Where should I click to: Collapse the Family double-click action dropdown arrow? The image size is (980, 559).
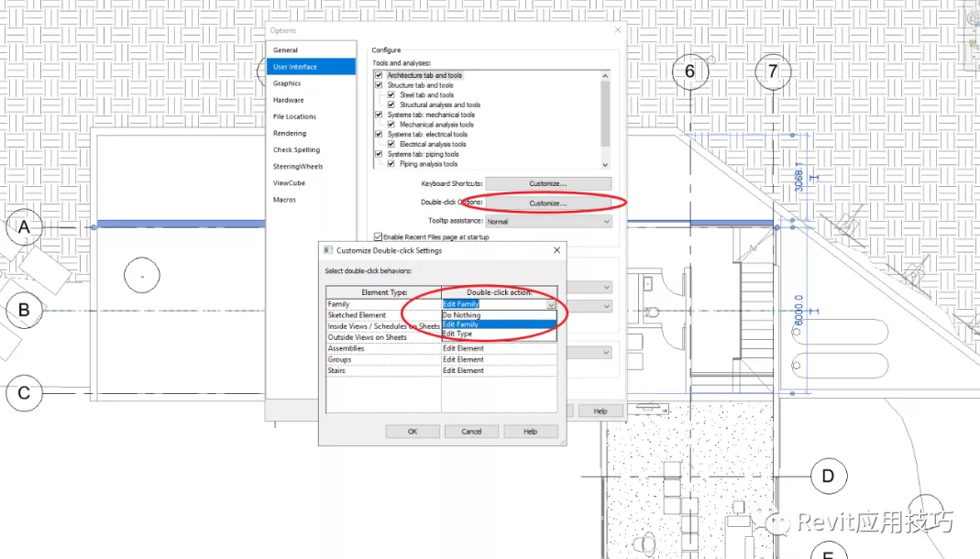(551, 304)
